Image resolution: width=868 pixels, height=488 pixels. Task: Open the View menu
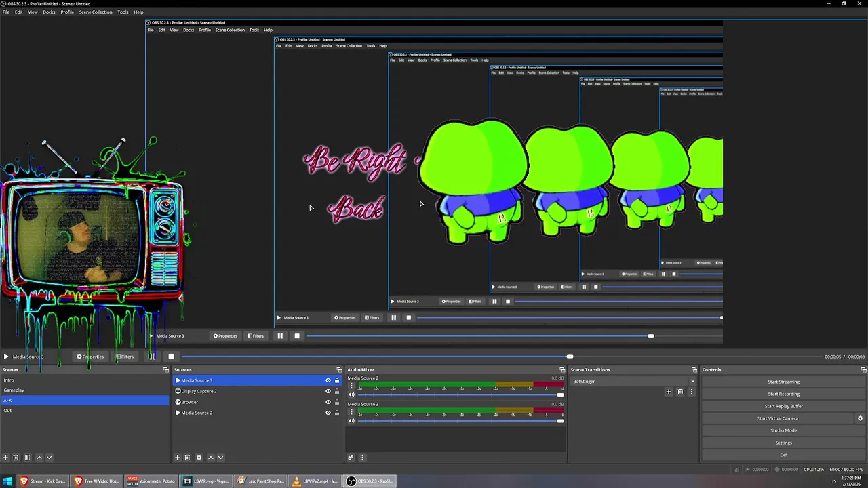pos(33,12)
